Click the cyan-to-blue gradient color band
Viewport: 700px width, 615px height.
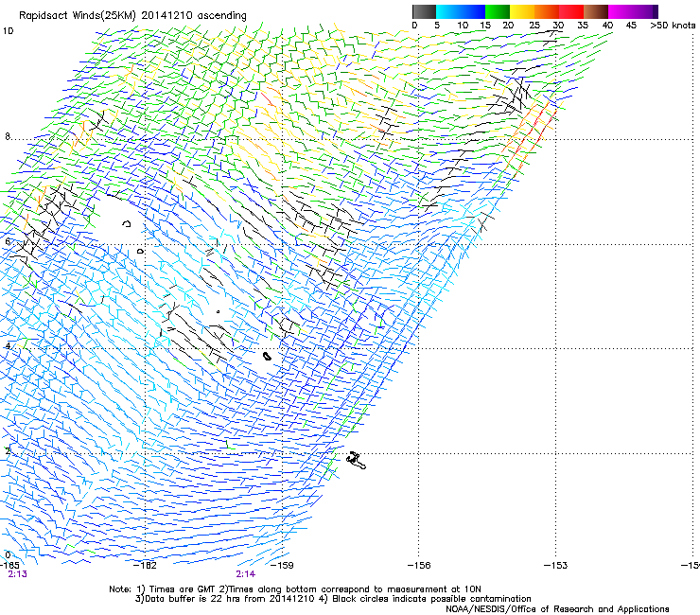pos(461,11)
